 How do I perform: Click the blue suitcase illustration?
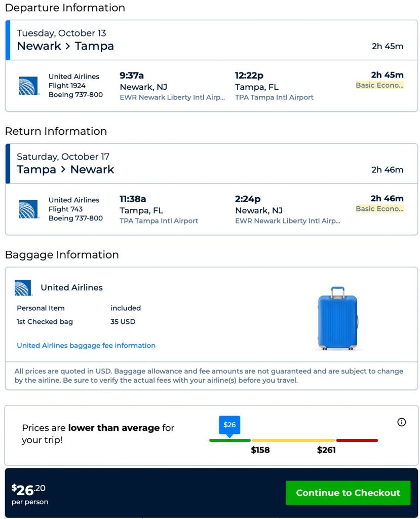[x=337, y=319]
